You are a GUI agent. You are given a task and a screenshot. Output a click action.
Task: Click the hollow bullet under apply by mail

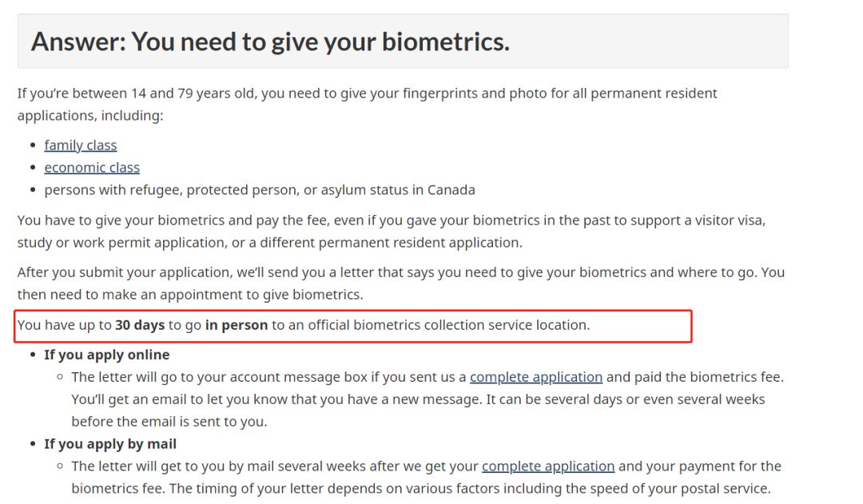(x=60, y=466)
